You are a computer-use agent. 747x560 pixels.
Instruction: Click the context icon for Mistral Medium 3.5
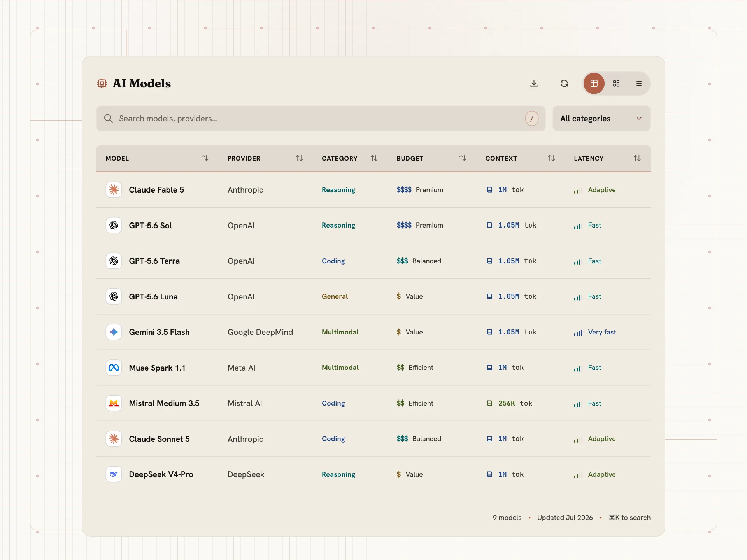(489, 403)
